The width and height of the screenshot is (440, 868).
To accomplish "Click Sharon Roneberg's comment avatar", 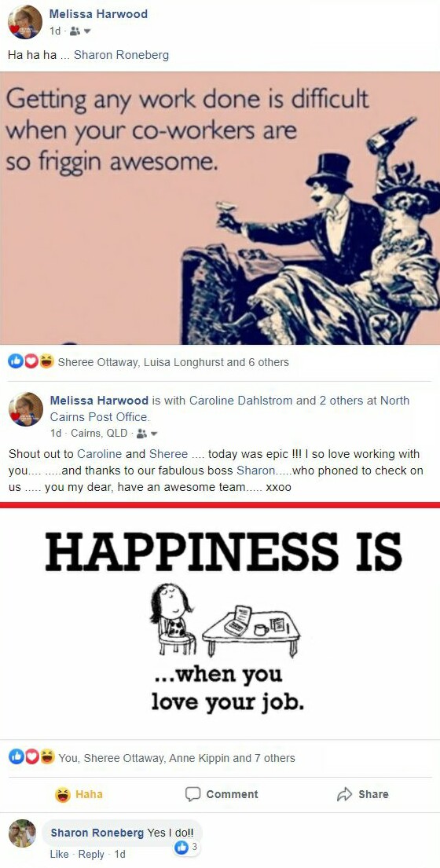I will tap(23, 833).
